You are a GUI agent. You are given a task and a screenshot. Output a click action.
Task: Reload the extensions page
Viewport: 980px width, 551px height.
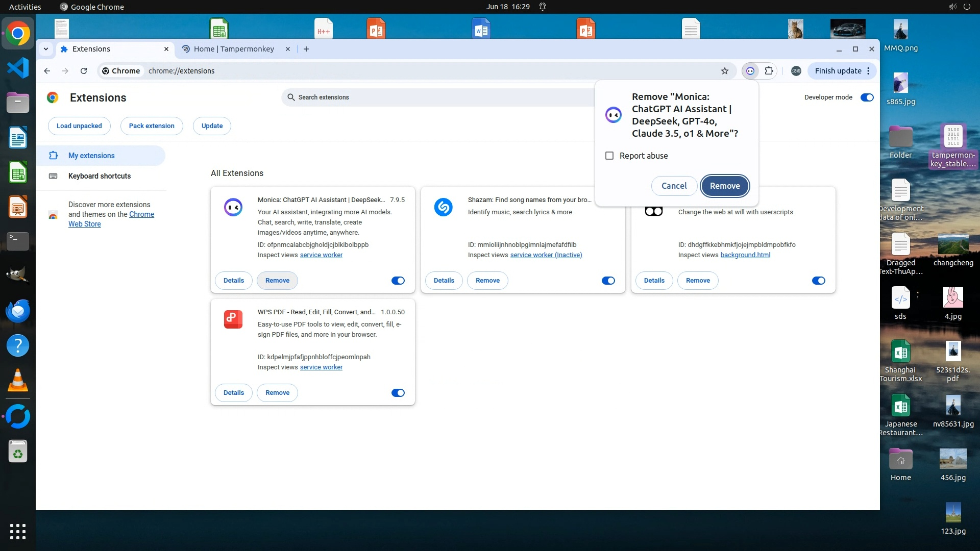(x=84, y=71)
